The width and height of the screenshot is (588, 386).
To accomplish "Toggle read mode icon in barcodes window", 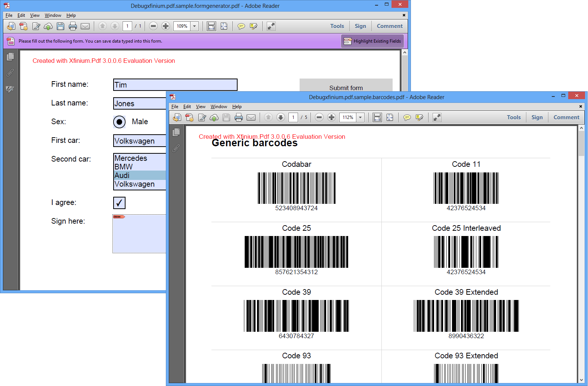I will pyautogui.click(x=437, y=117).
